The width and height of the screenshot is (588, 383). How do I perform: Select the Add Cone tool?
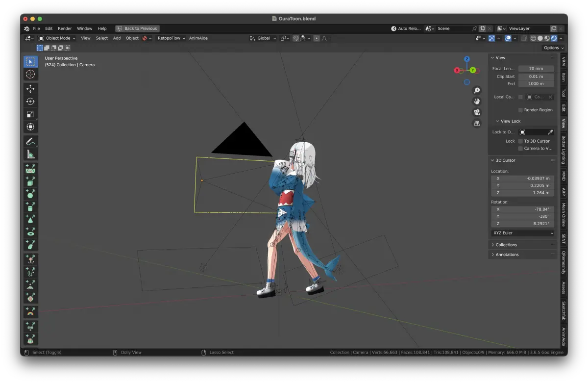30,220
